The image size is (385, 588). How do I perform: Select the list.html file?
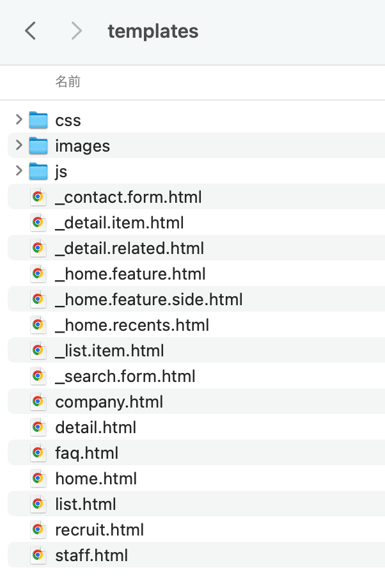pyautogui.click(x=86, y=504)
